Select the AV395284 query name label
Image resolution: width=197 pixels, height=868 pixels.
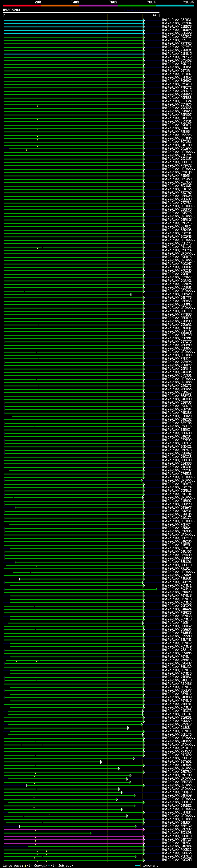coord(11,10)
